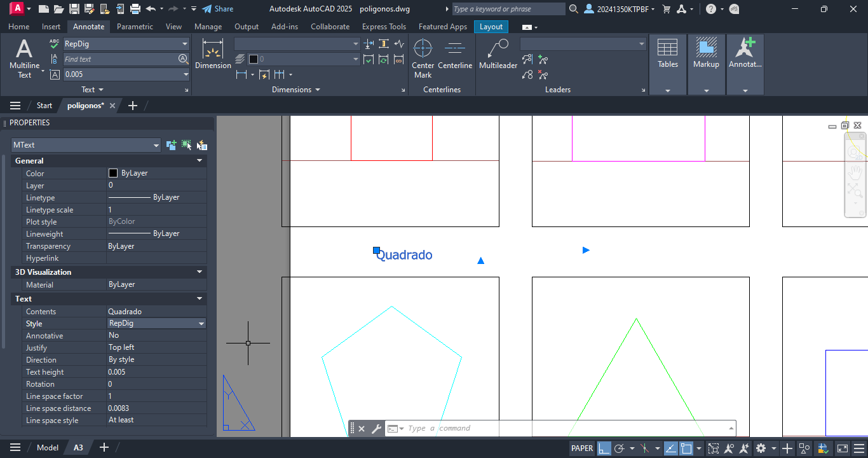This screenshot has height=458, width=868.
Task: Click the Multiline Text tool
Action: pyautogui.click(x=24, y=59)
